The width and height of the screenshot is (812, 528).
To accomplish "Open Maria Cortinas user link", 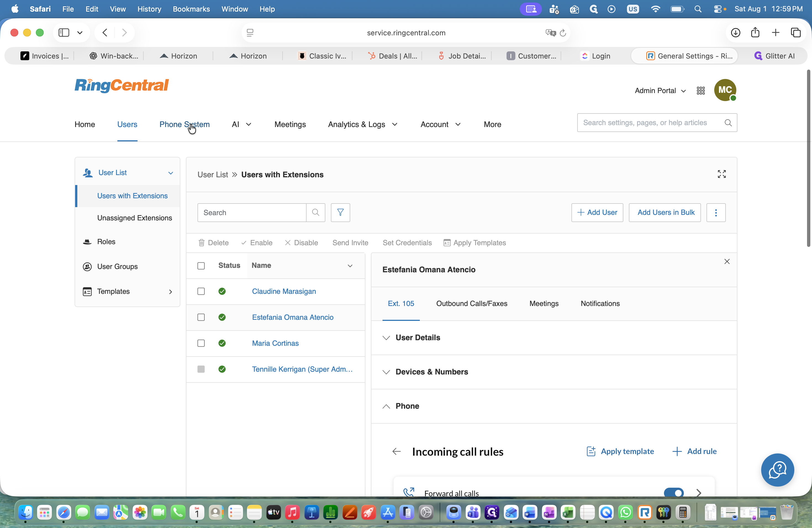I will click(x=275, y=343).
